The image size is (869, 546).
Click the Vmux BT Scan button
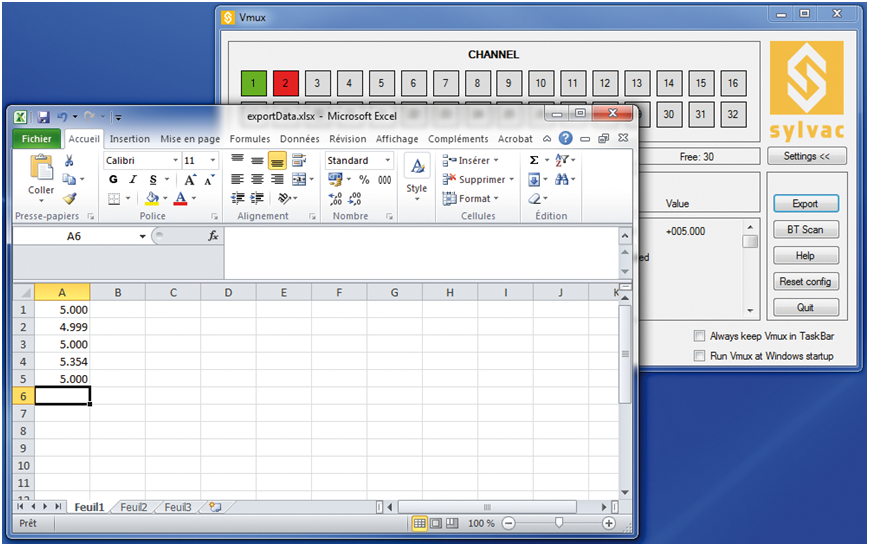(805, 229)
